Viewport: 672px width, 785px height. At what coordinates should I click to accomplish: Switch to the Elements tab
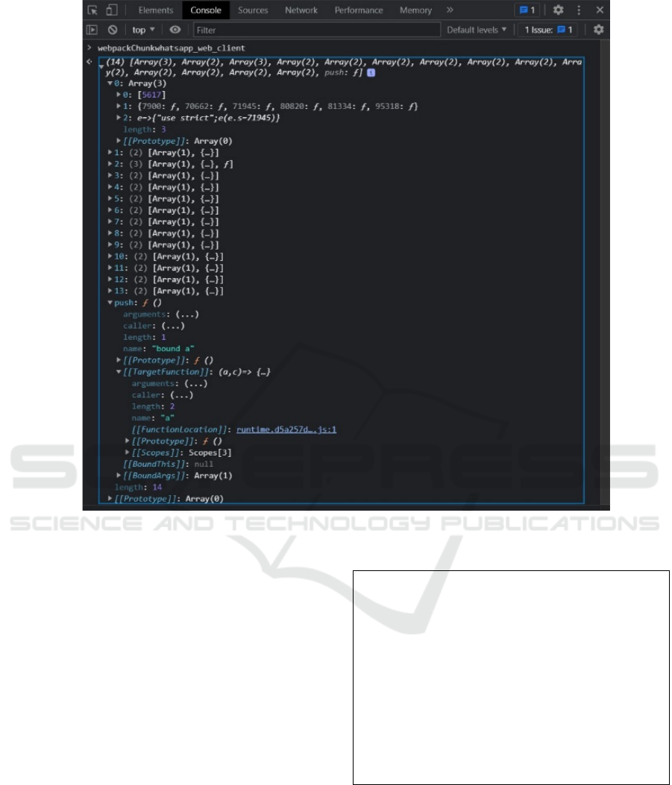point(154,10)
